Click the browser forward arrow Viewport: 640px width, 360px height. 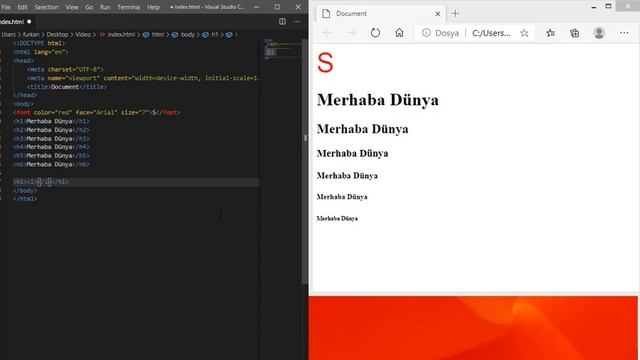coord(351,33)
